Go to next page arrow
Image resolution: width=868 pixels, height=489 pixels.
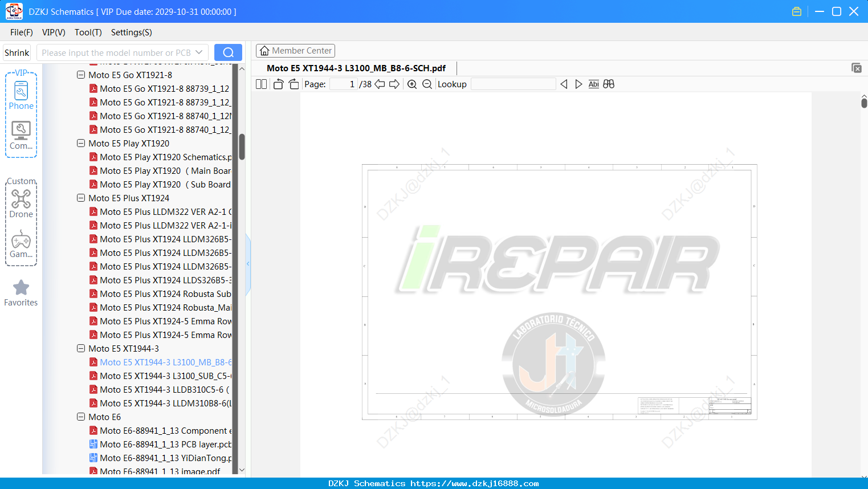394,84
